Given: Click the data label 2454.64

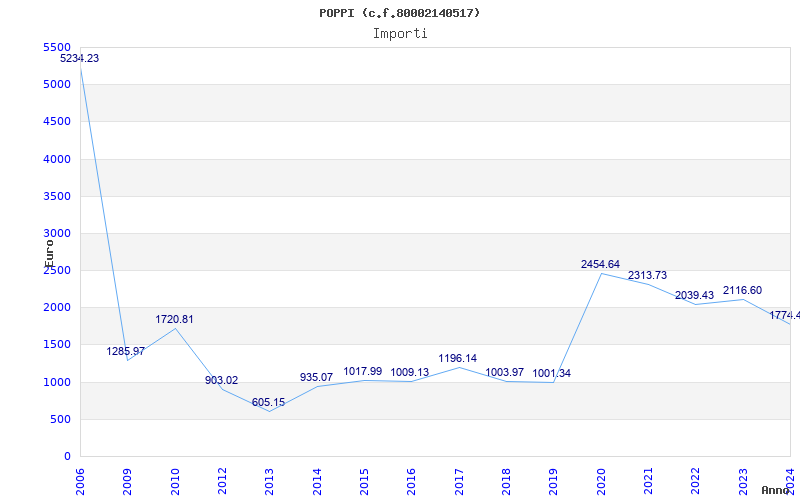Looking at the screenshot, I should click(x=601, y=264).
